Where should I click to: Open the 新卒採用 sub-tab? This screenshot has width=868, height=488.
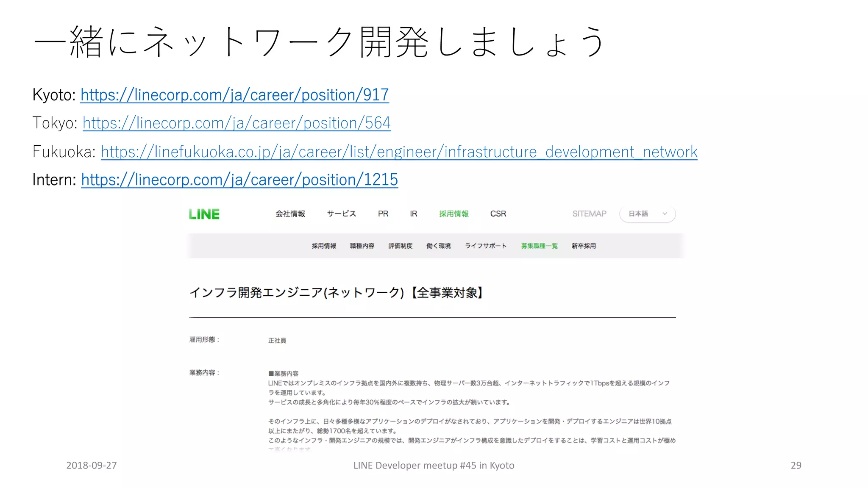pyautogui.click(x=584, y=246)
